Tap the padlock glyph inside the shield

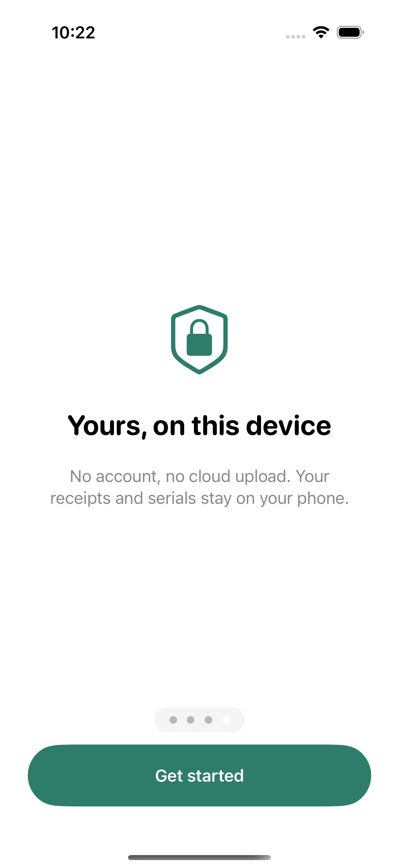199,338
